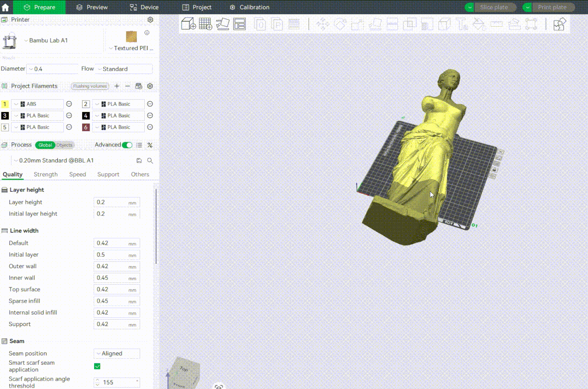Click the Add object cube icon
Image resolution: width=588 pixels, height=389 pixels.
tap(188, 24)
